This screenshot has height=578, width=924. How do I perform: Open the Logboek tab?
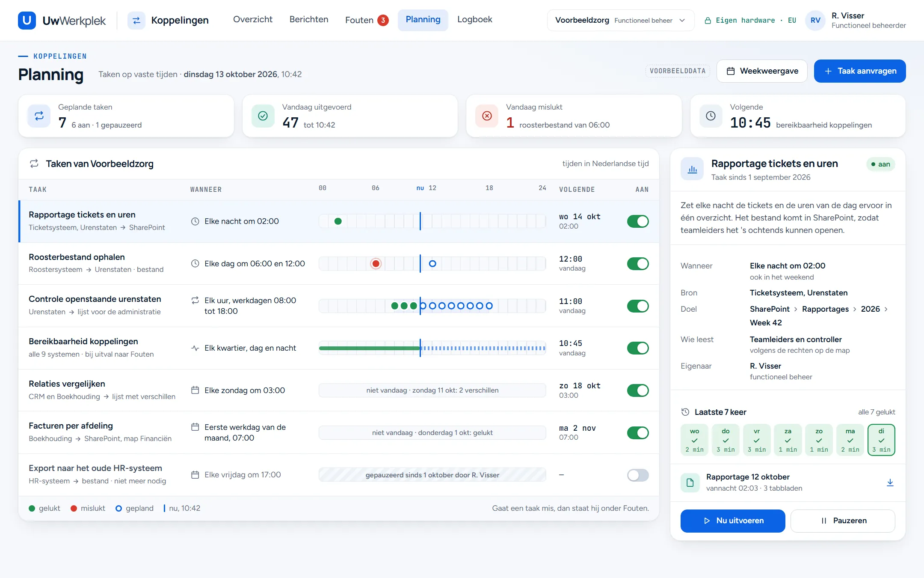(x=474, y=19)
